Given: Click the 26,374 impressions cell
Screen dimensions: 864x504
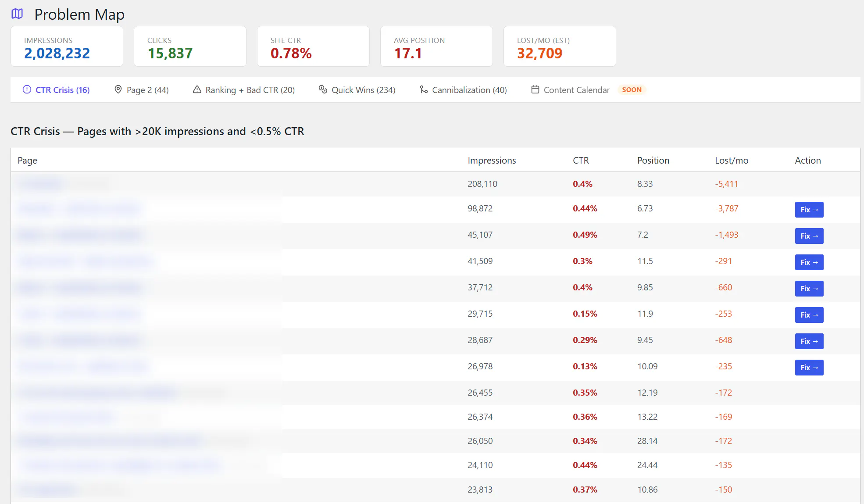Looking at the screenshot, I should click(x=480, y=417).
